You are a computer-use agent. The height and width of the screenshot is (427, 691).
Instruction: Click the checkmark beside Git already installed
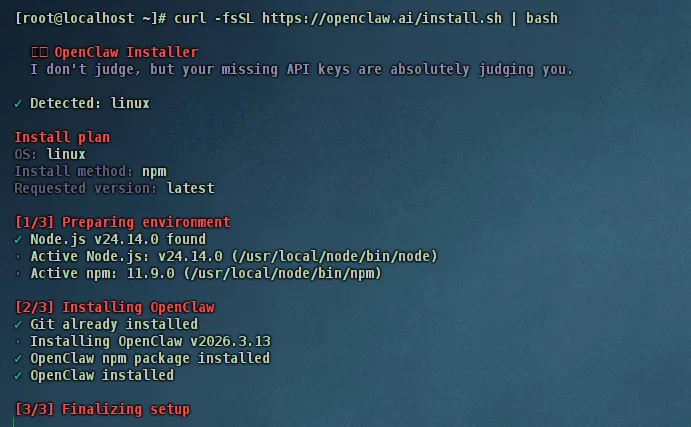click(x=18, y=325)
